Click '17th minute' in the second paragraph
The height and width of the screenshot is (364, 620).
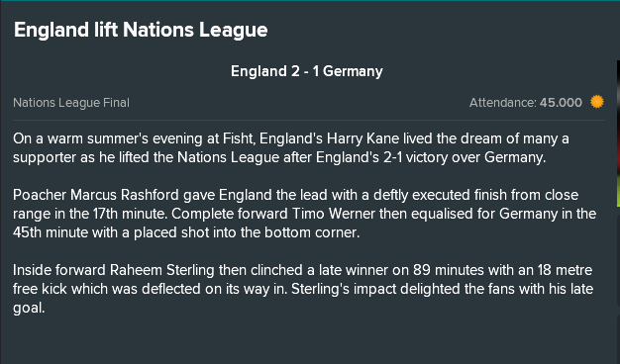click(x=130, y=214)
